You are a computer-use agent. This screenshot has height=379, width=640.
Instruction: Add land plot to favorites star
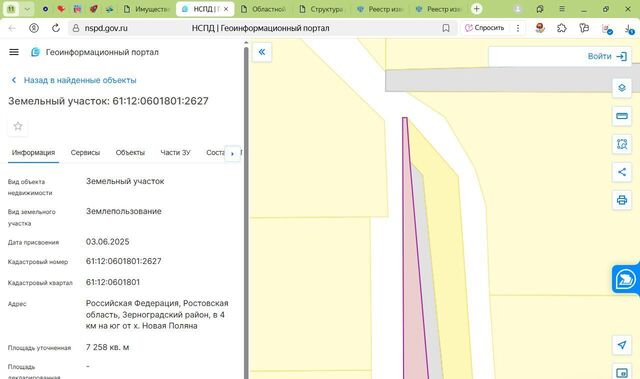(18, 126)
